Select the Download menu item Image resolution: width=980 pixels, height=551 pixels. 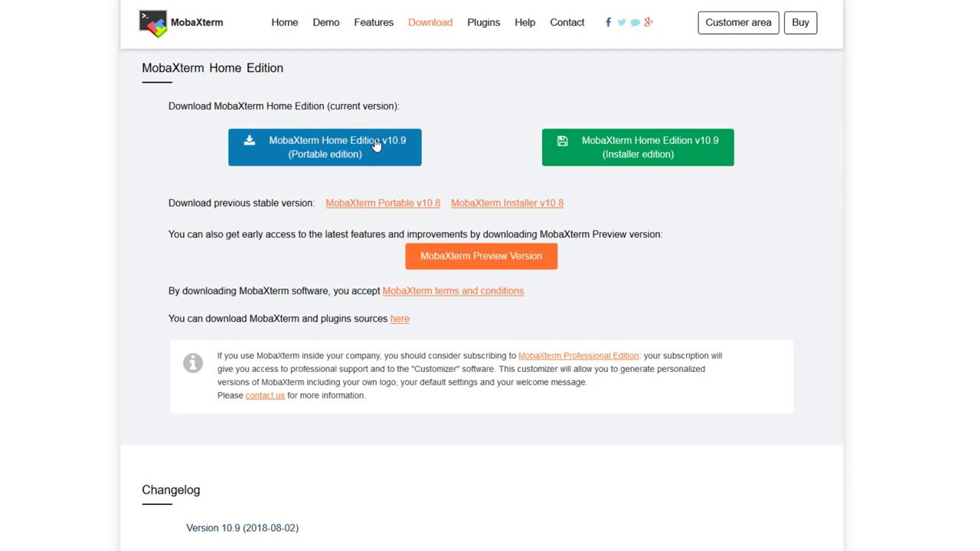pyautogui.click(x=430, y=22)
